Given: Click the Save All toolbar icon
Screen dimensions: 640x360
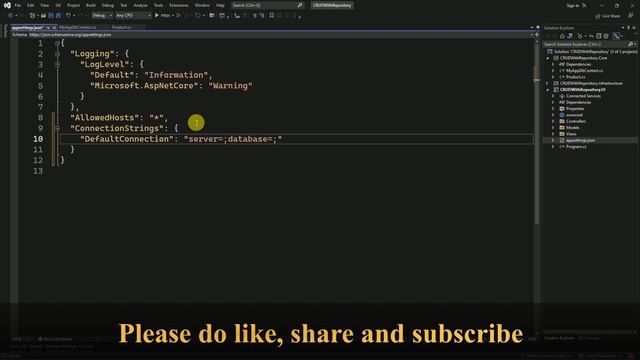Looking at the screenshot, I should click(58, 16).
